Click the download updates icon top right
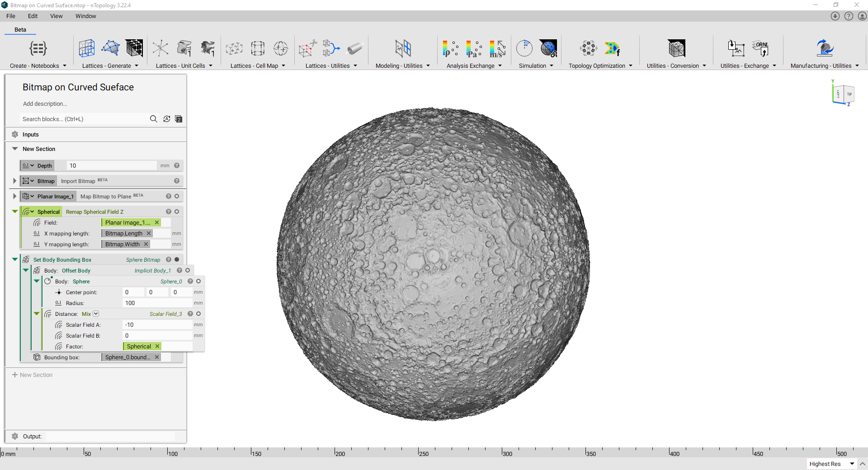868x470 pixels. 835,16
